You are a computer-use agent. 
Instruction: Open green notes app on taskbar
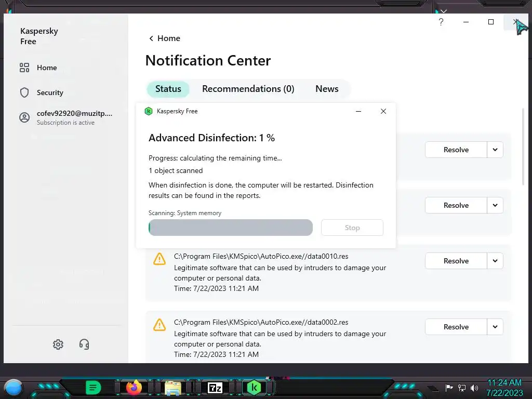(93, 388)
